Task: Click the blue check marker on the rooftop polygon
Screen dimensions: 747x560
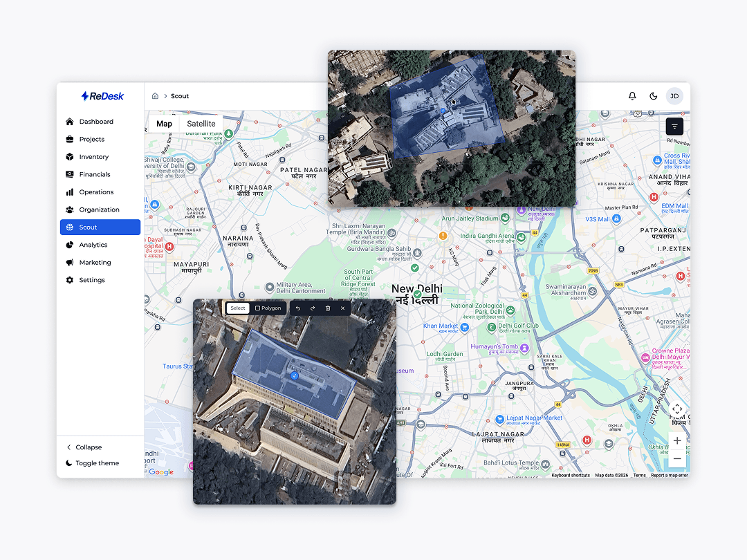Action: (x=295, y=375)
